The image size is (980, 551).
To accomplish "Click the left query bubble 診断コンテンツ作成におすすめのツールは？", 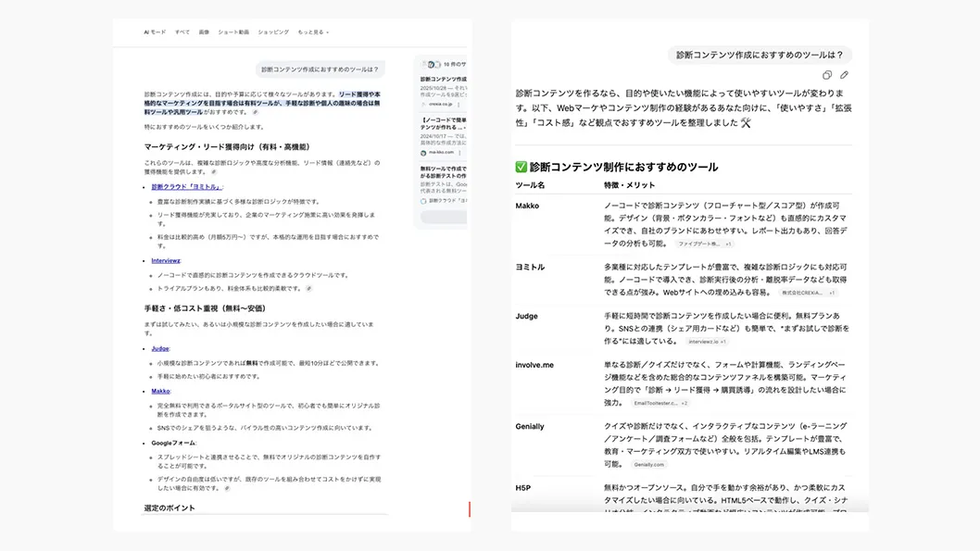I will pyautogui.click(x=320, y=69).
